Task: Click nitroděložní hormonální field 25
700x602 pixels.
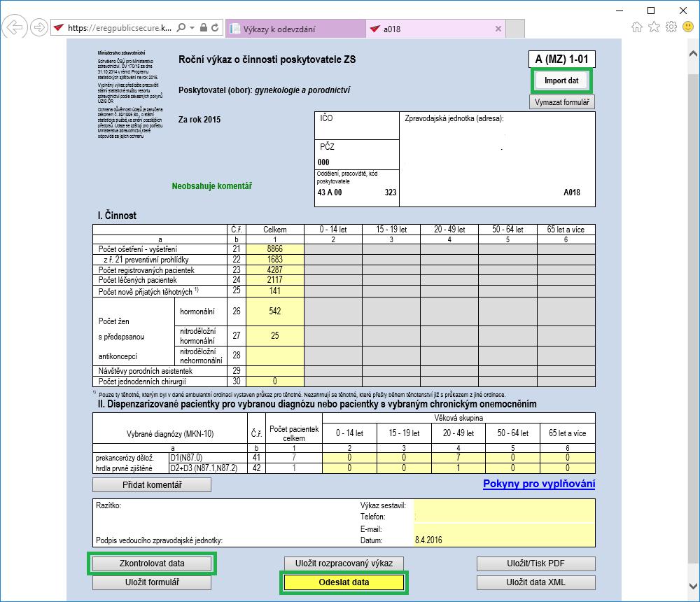Action: click(275, 336)
